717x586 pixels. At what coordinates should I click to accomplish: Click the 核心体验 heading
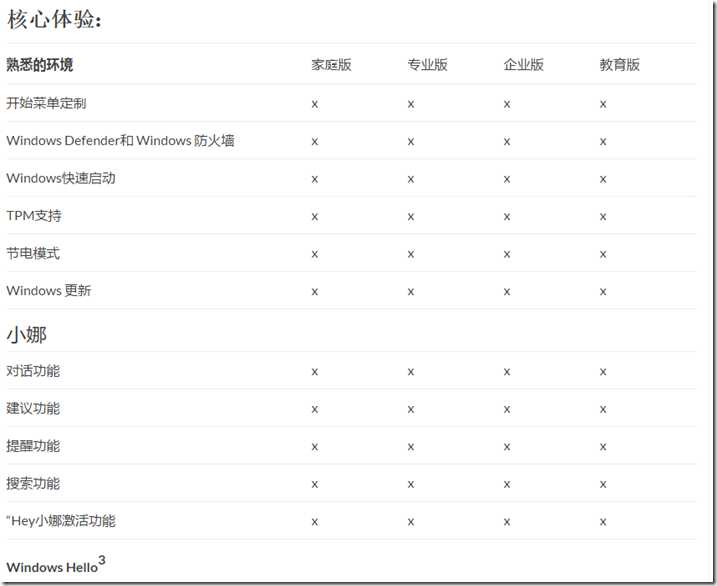(x=54, y=19)
